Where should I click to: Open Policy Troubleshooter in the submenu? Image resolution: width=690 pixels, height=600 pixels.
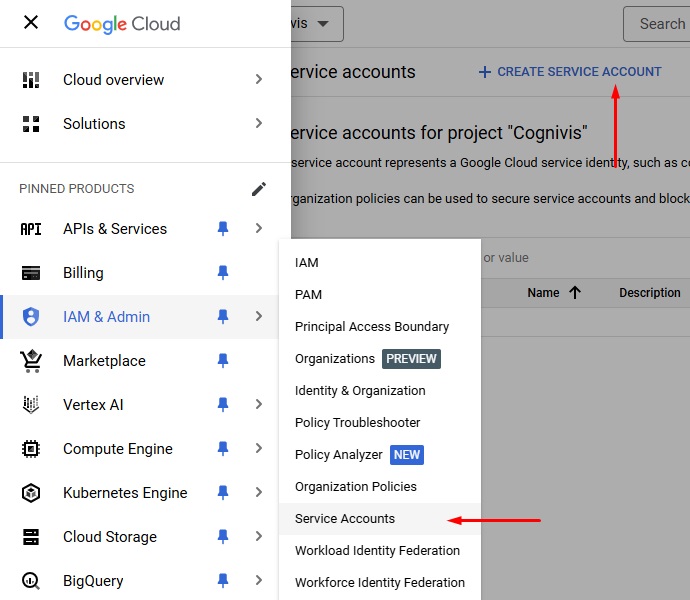pyautogui.click(x=357, y=423)
